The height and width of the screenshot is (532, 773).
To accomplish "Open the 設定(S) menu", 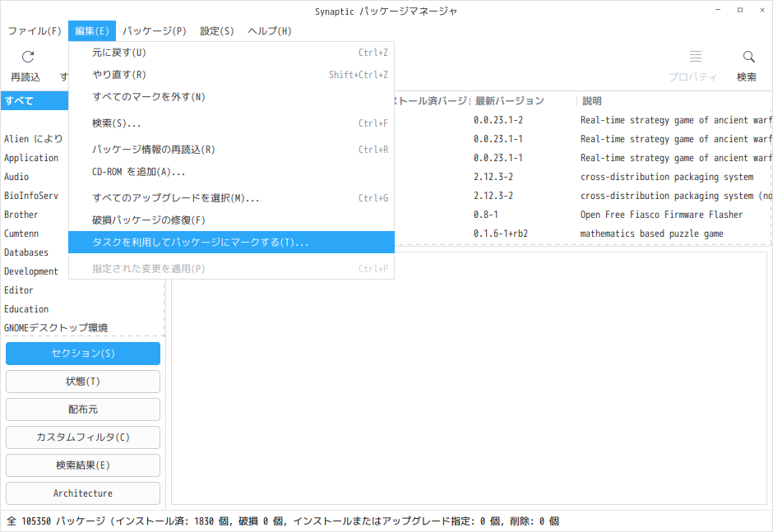I will [x=217, y=31].
